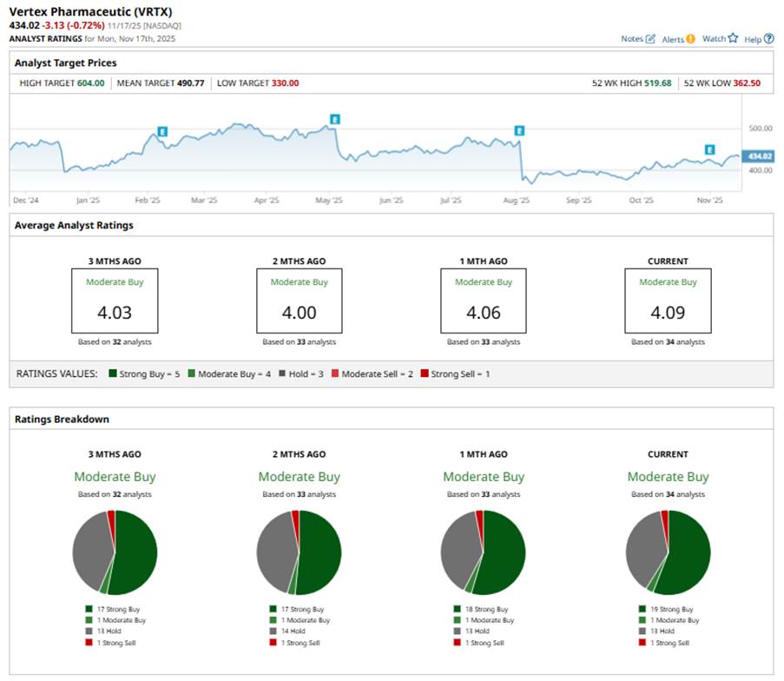
Task: Click the 17 Strong Buy legend under 3 MTHS AGO
Action: point(113,609)
